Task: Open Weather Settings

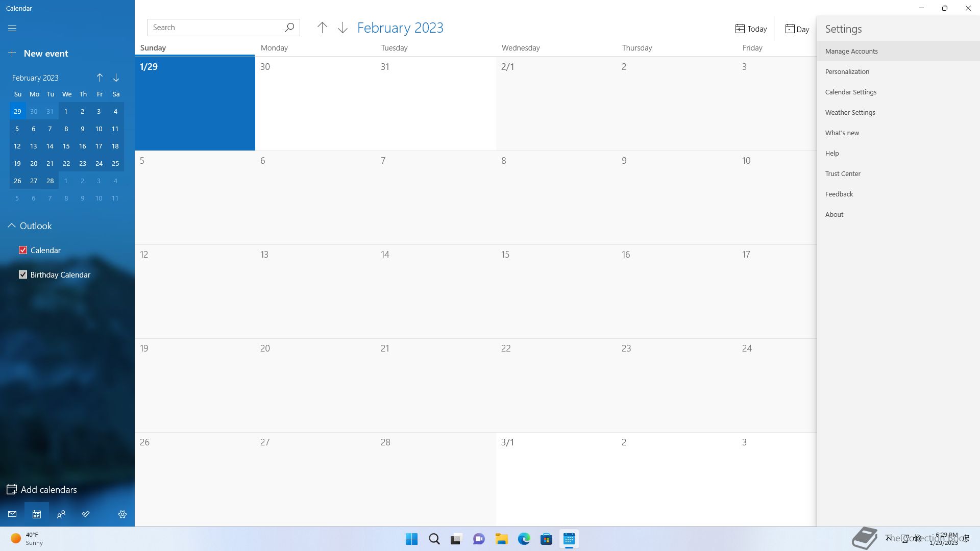Action: (x=898, y=112)
